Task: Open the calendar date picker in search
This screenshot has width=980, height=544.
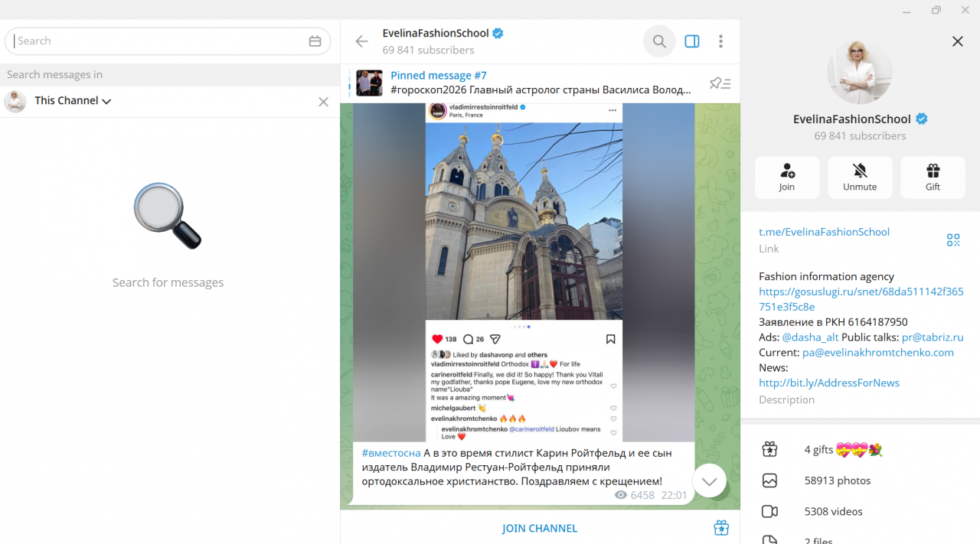Action: [x=315, y=41]
